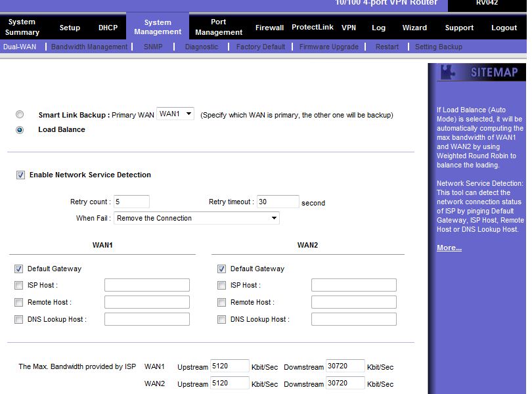The height and width of the screenshot is (394, 532).
Task: Toggle Enable Network Service Detection checkbox
Action: click(x=20, y=175)
